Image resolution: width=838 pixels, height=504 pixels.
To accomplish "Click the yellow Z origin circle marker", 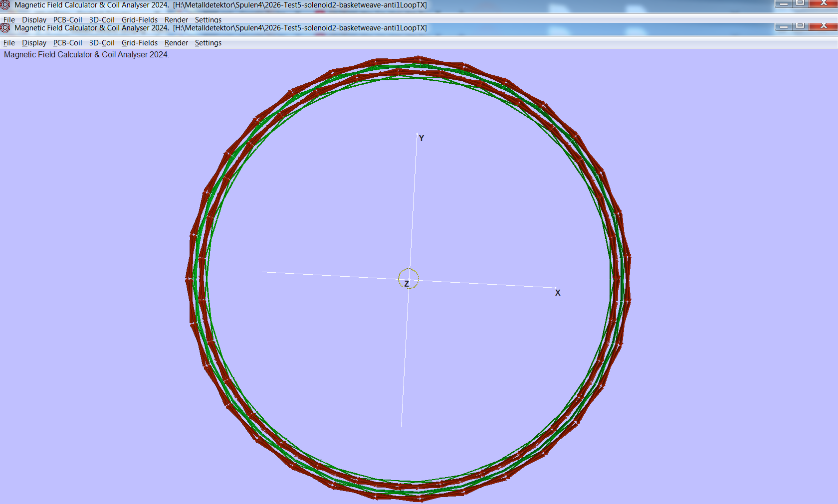I will tap(408, 278).
